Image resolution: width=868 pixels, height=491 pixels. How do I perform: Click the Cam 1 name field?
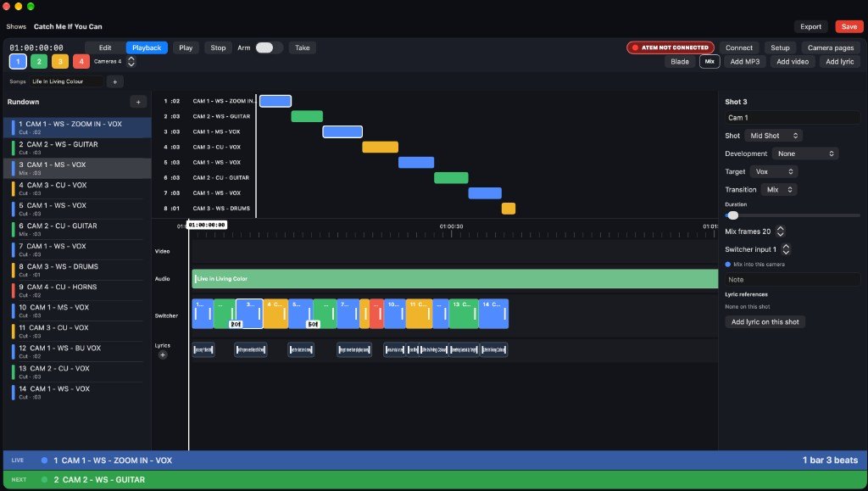pyautogui.click(x=793, y=117)
